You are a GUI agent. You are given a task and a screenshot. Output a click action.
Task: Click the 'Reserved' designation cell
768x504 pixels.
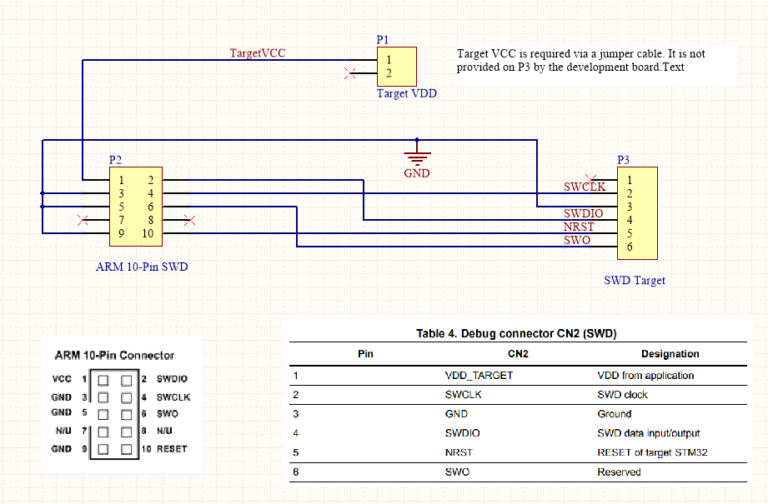(619, 472)
